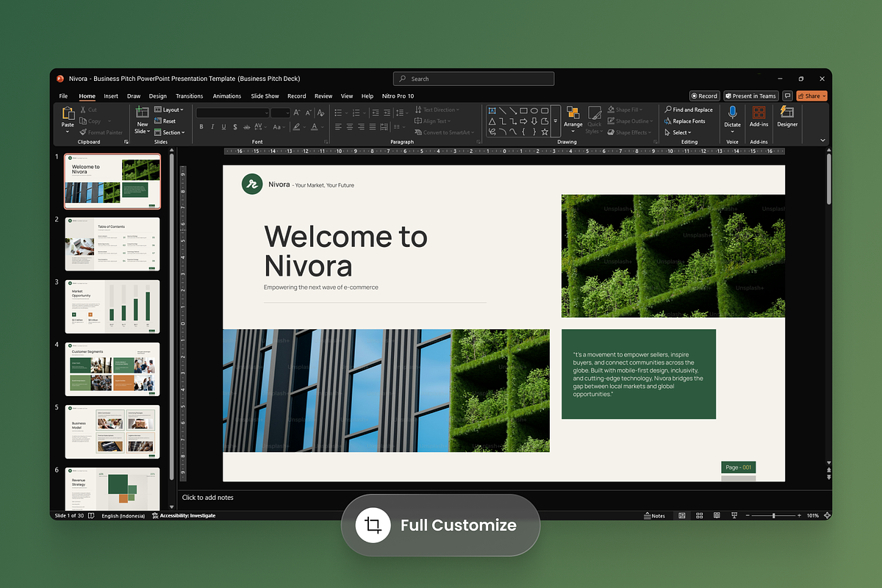
Task: Select the Rectangle shape in Drawing gallery
Action: (523, 110)
